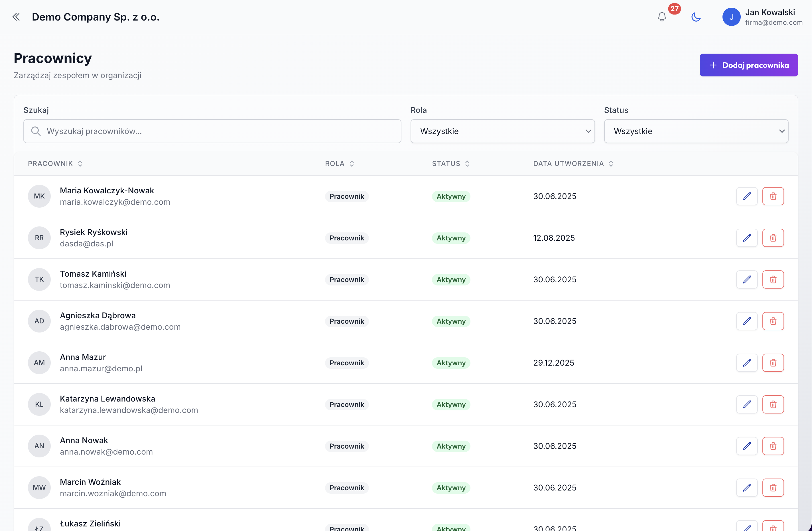
Task: Click Anna Nowak's name
Action: 84,440
